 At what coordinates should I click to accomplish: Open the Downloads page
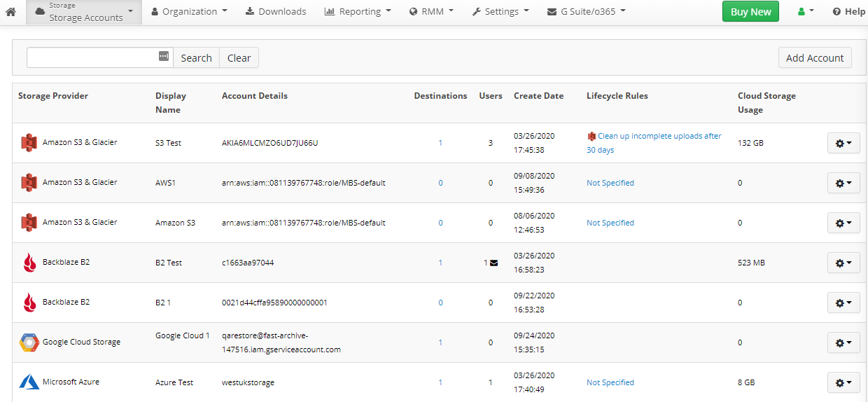(x=276, y=12)
